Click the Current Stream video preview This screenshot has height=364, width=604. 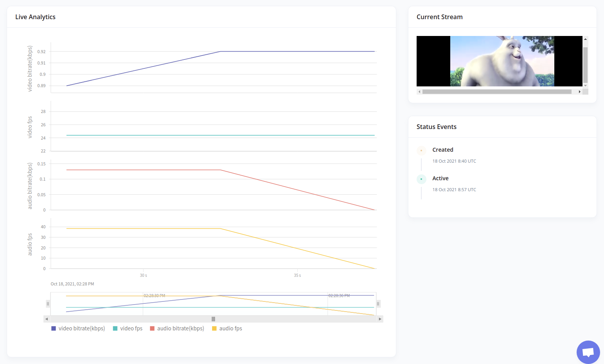pos(500,61)
